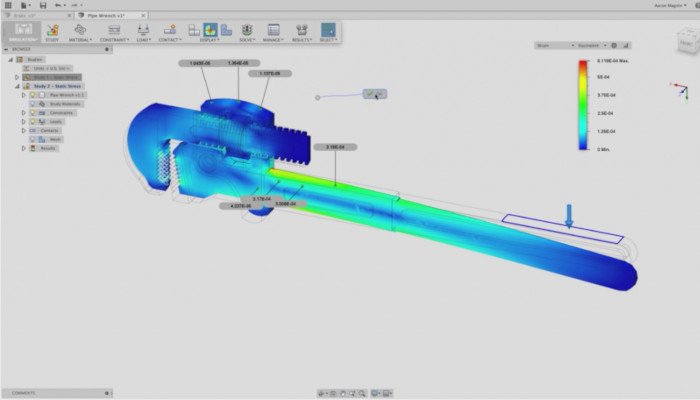Open the data panel grid icon

8,5
